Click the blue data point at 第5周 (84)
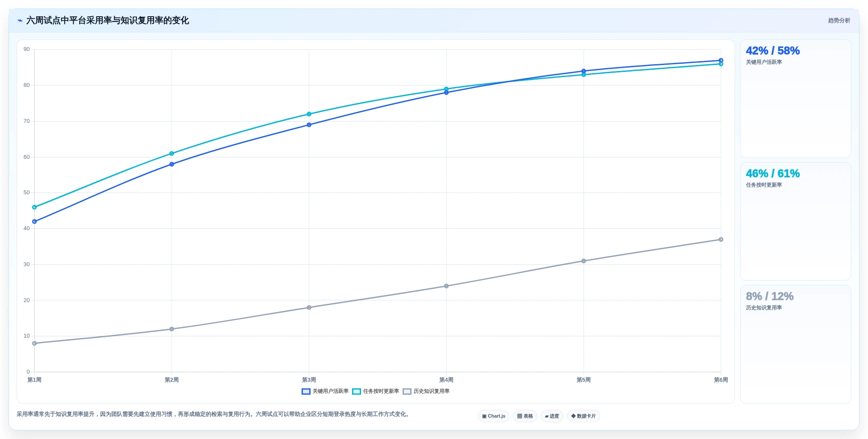 pyautogui.click(x=584, y=71)
